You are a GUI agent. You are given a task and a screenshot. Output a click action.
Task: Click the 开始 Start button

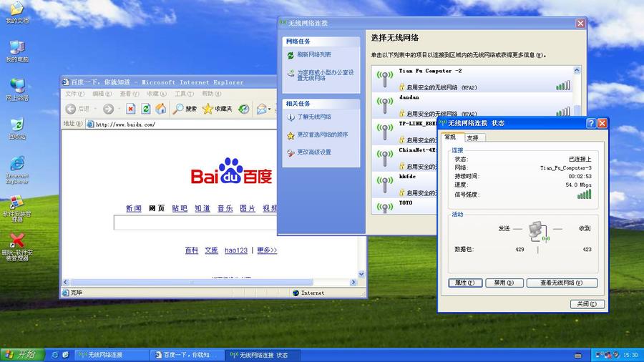pos(22,355)
